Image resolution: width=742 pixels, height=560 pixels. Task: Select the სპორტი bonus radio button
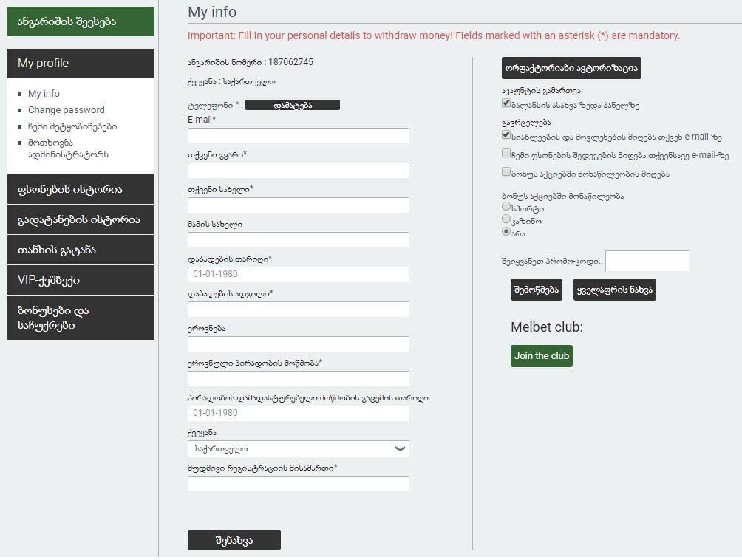point(506,208)
